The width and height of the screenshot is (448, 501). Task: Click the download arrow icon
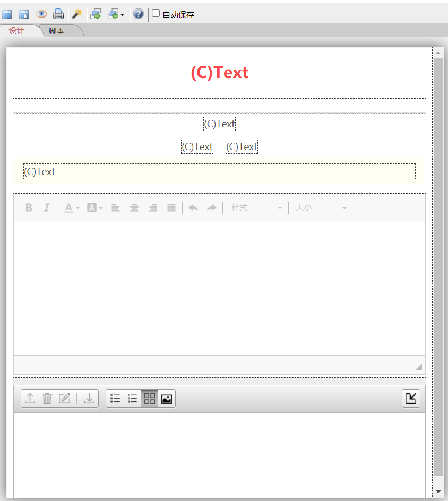click(x=90, y=399)
